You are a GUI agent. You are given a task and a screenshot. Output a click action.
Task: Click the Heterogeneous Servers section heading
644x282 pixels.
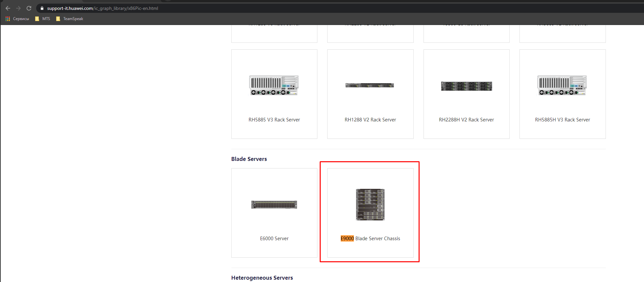(262, 278)
